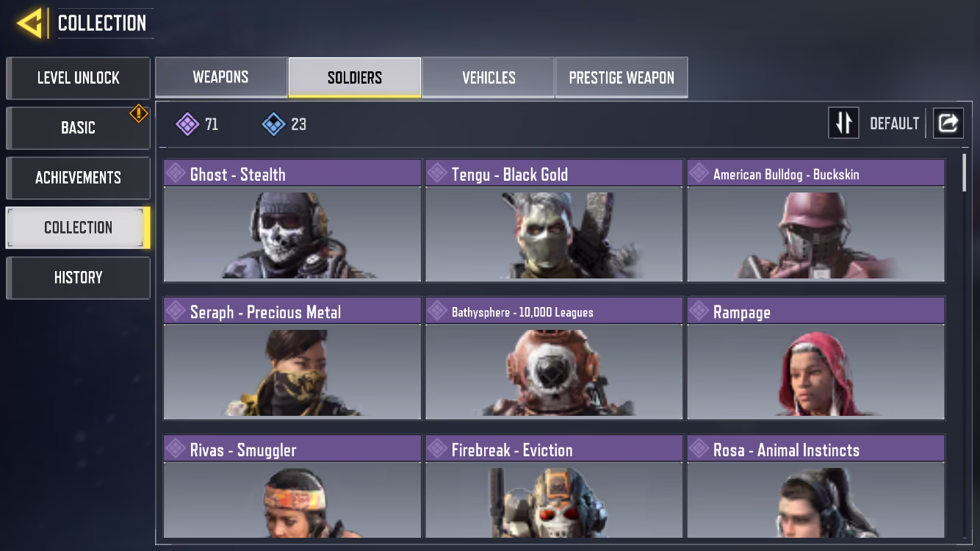Open the Level Unlock section
The image size is (980, 551).
(78, 78)
